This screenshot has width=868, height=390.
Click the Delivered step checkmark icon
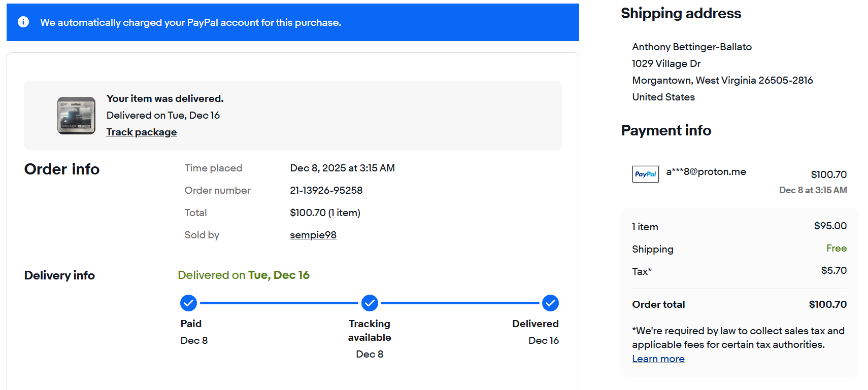tap(550, 303)
